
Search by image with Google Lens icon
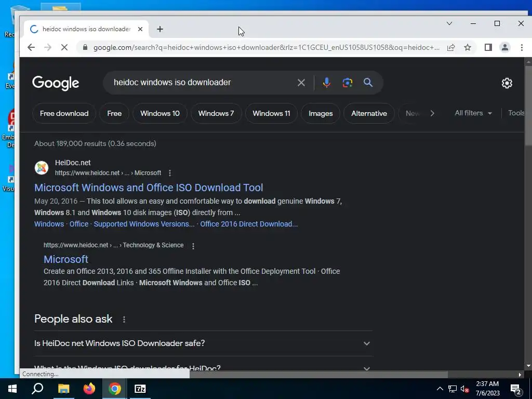pyautogui.click(x=348, y=83)
